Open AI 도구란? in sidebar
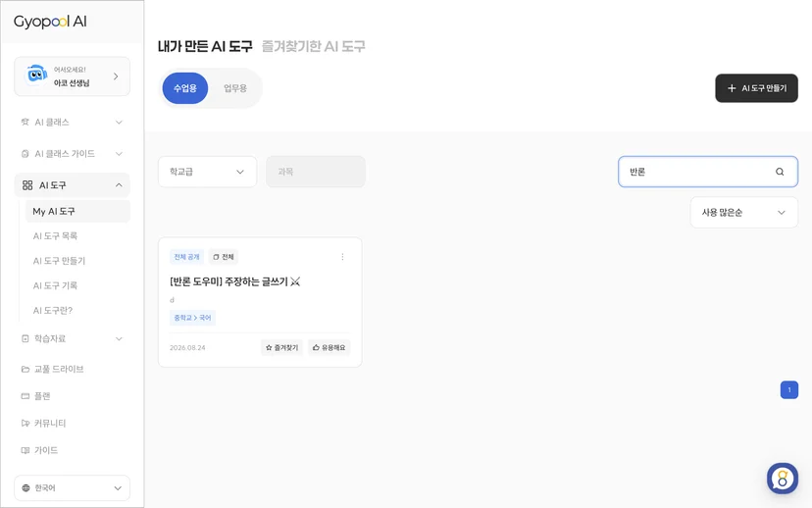 (53, 311)
